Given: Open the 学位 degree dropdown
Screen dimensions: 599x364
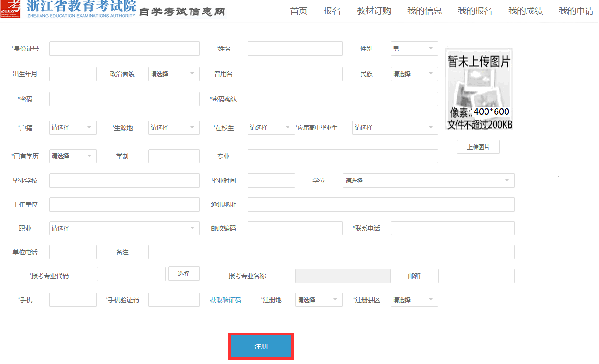Looking at the screenshot, I should click(x=428, y=180).
